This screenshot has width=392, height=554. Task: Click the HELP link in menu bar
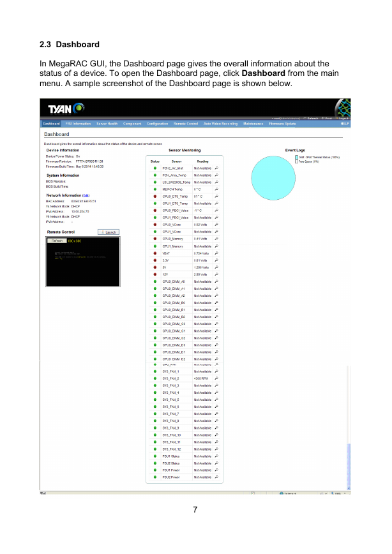345,124
